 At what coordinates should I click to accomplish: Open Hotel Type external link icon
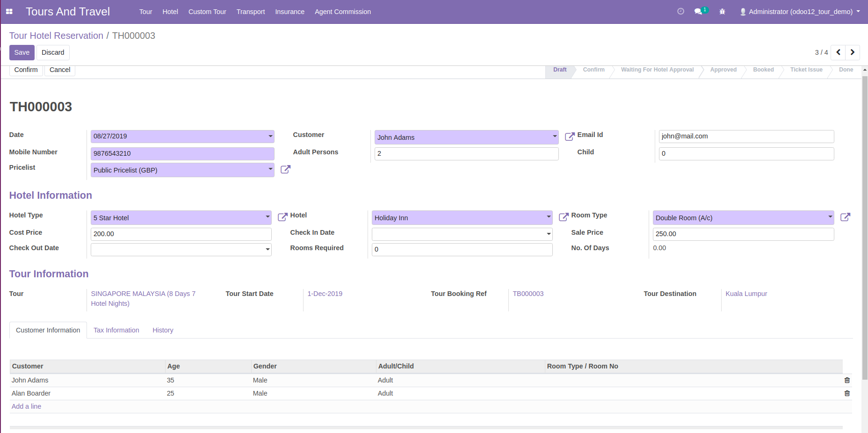pos(282,217)
